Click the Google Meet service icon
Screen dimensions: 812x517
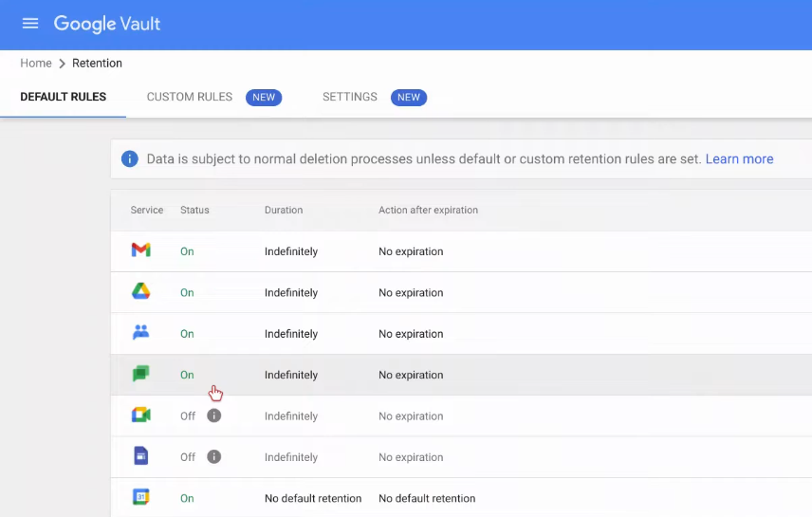[x=140, y=415]
